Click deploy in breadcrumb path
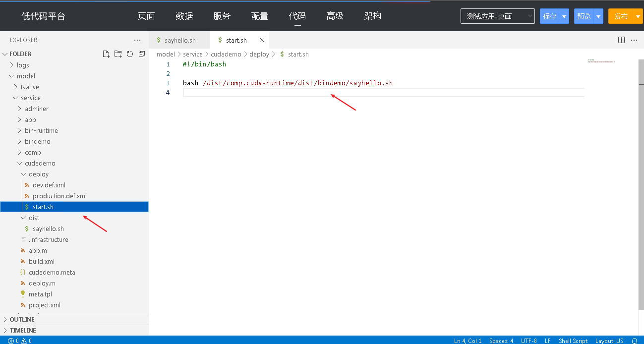 click(x=259, y=54)
